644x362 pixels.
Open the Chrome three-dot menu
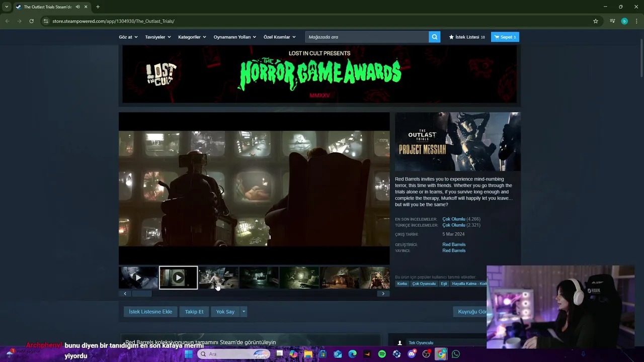[x=637, y=21]
